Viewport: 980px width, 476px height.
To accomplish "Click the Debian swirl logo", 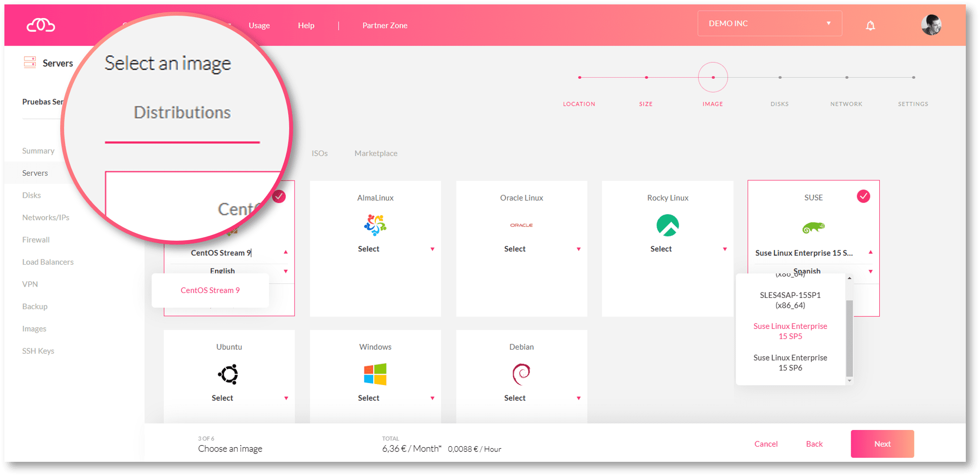I will click(x=522, y=374).
